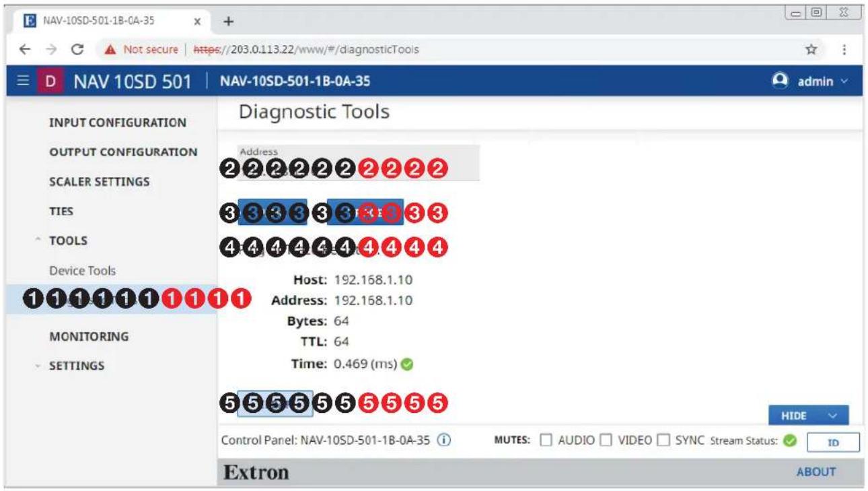
Task: Click the Time value 0.469 (ms)
Action: pos(365,364)
